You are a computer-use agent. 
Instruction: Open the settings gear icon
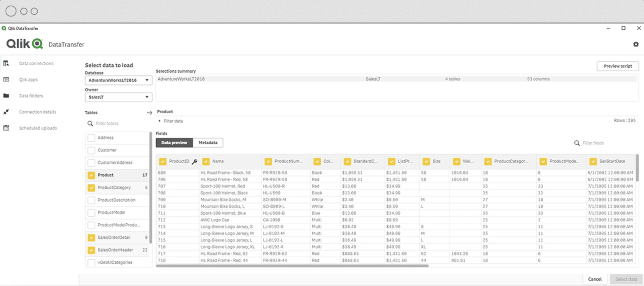click(x=636, y=44)
